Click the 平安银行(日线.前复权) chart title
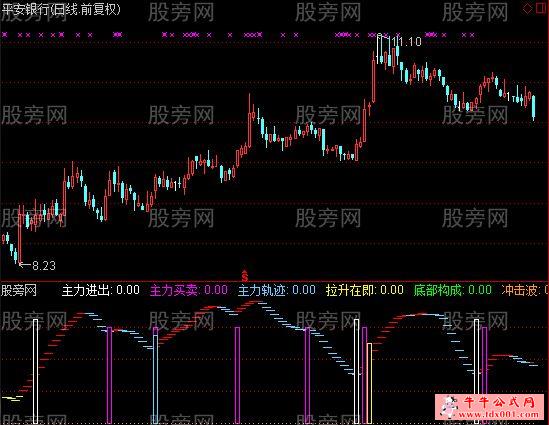The width and height of the screenshot is (549, 425). pos(61,9)
